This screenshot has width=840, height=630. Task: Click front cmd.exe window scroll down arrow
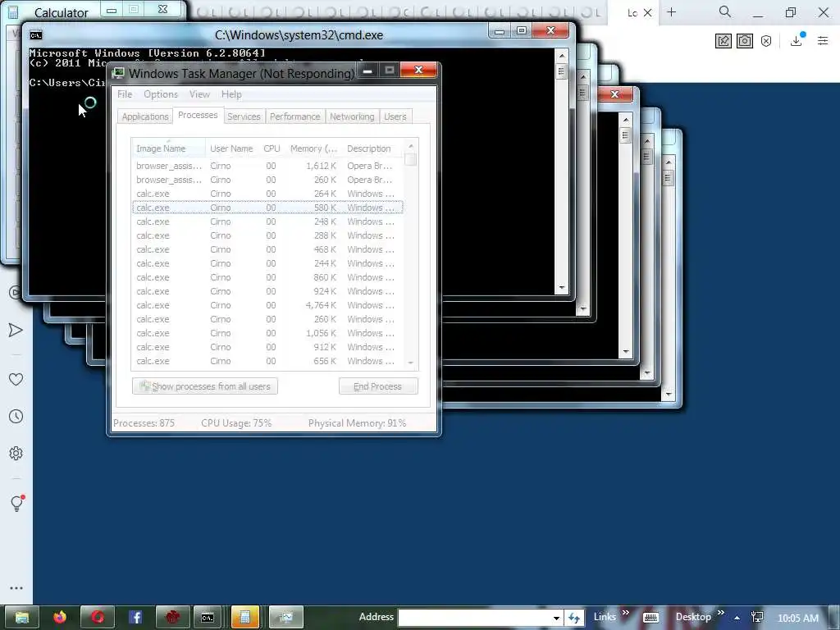[561, 288]
